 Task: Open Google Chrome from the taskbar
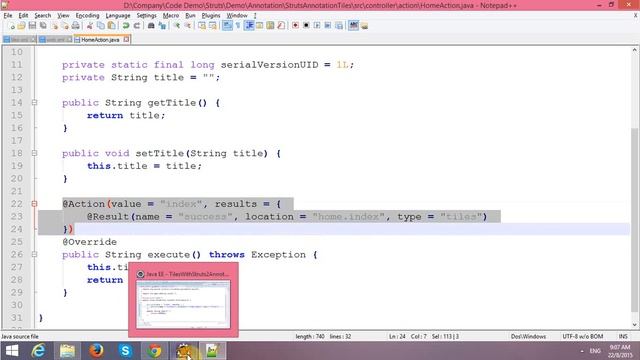pyautogui.click(x=154, y=351)
